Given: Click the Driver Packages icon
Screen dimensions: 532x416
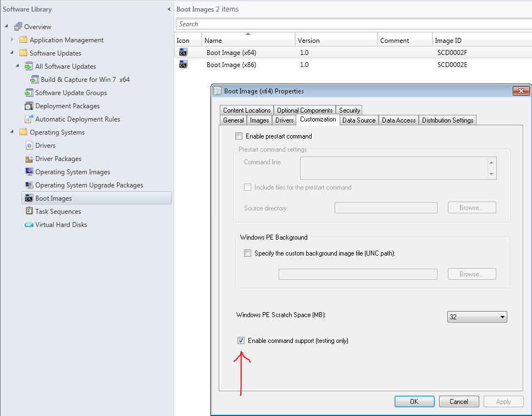Looking at the screenshot, I should [29, 158].
